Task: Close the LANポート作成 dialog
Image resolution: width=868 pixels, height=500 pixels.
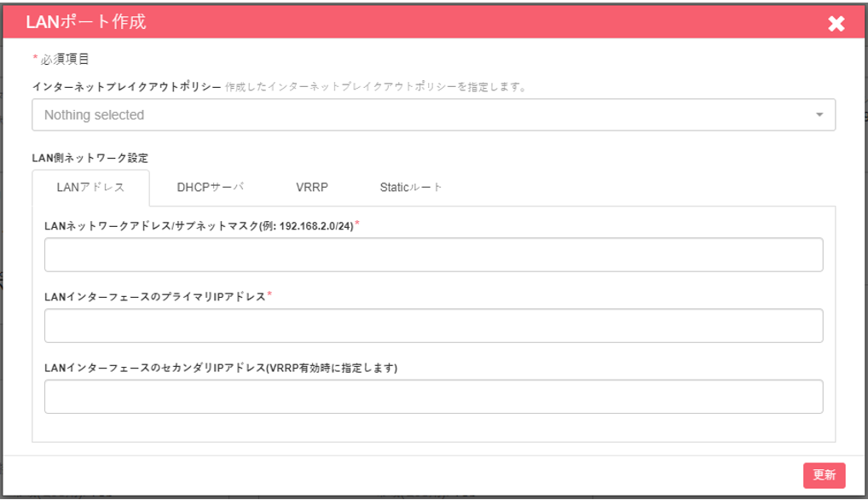Action: 836,23
